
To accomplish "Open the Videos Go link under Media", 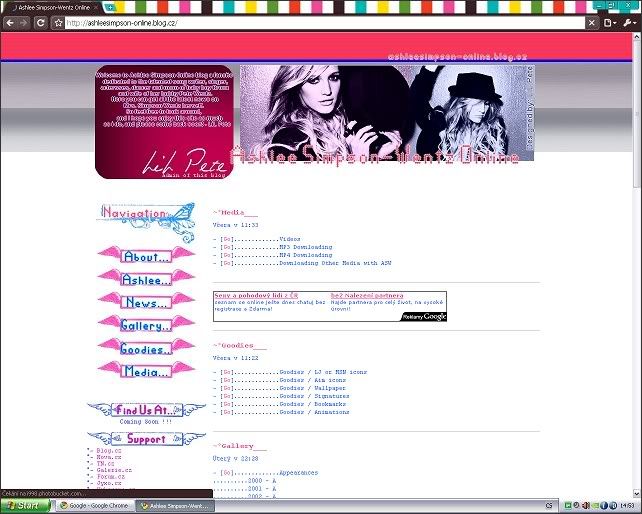I will coord(227,240).
